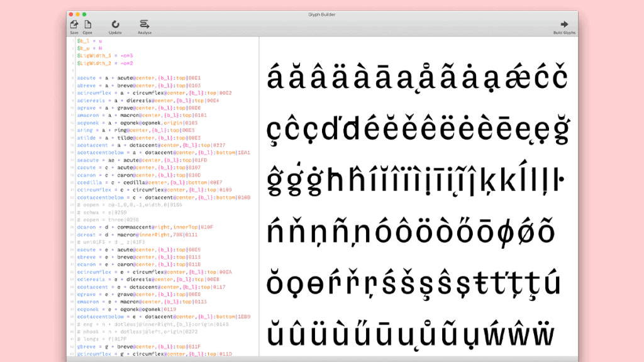Click the Open document icon
This screenshot has height=362, width=644.
[87, 25]
